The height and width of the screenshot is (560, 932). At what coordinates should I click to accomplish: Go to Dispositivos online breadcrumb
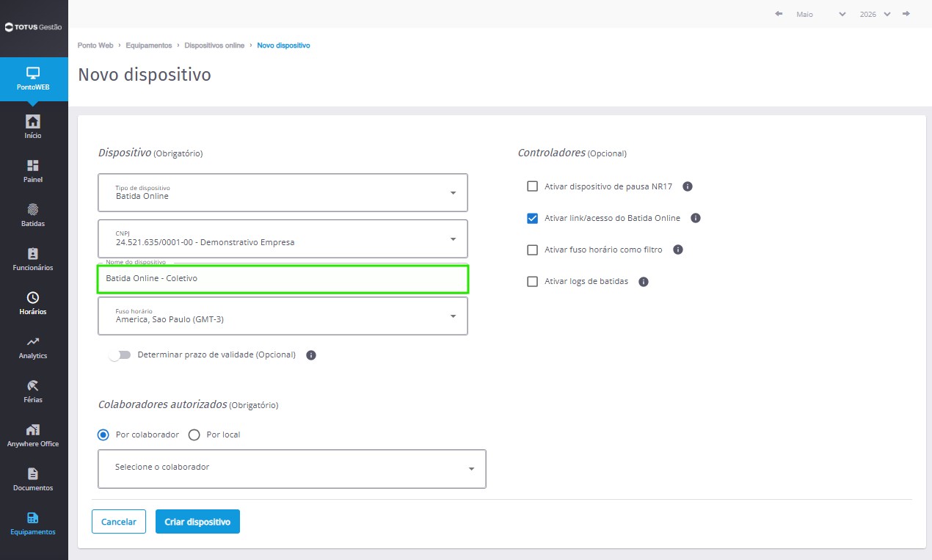tap(214, 46)
